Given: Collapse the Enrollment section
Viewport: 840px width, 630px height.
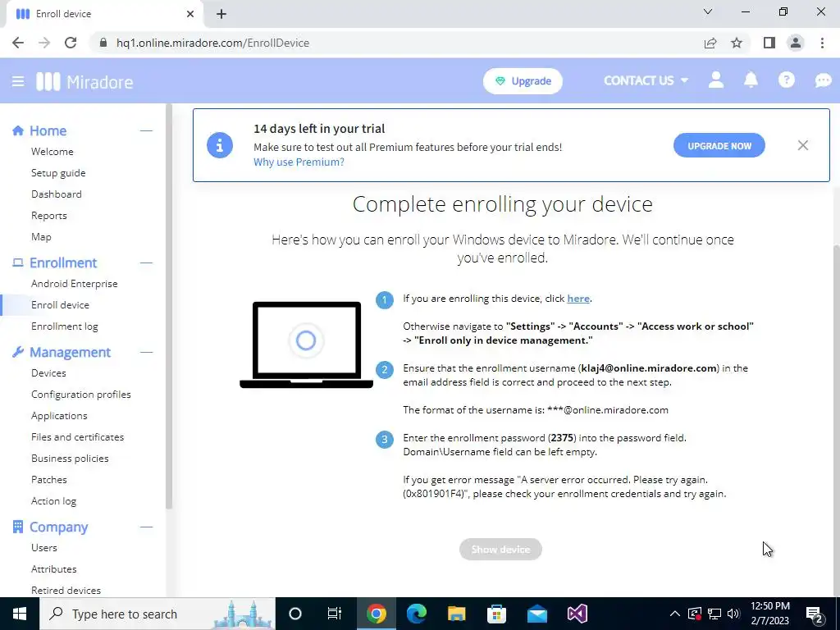Looking at the screenshot, I should point(146,262).
